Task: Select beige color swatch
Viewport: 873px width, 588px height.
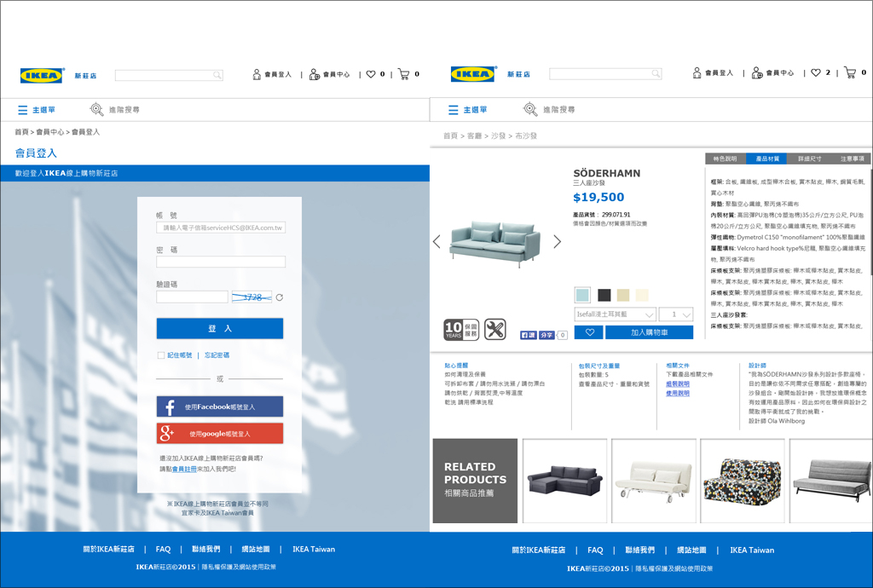Action: click(623, 295)
